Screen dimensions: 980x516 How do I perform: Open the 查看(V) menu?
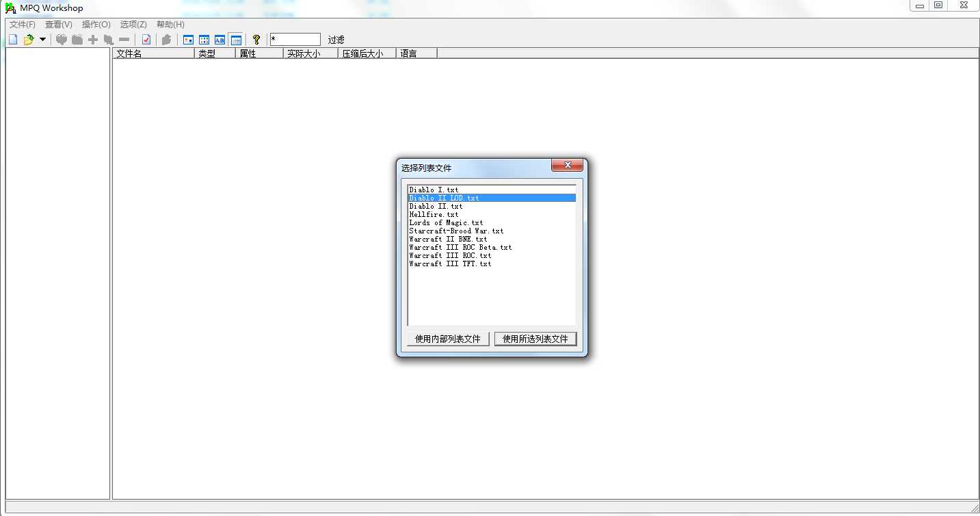pos(59,25)
